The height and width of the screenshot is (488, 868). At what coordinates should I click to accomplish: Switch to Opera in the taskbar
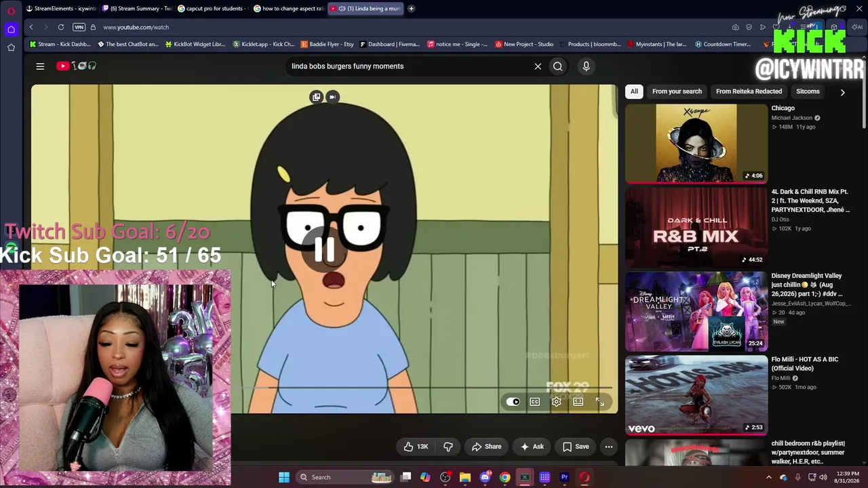[585, 477]
